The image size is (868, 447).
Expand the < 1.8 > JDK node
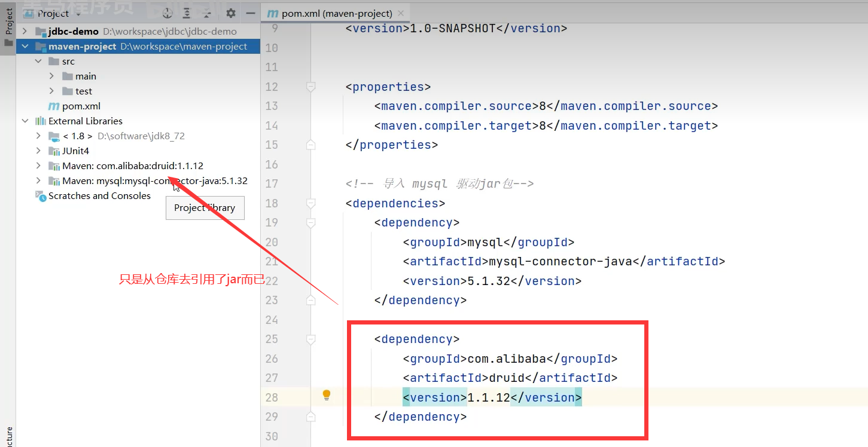39,136
